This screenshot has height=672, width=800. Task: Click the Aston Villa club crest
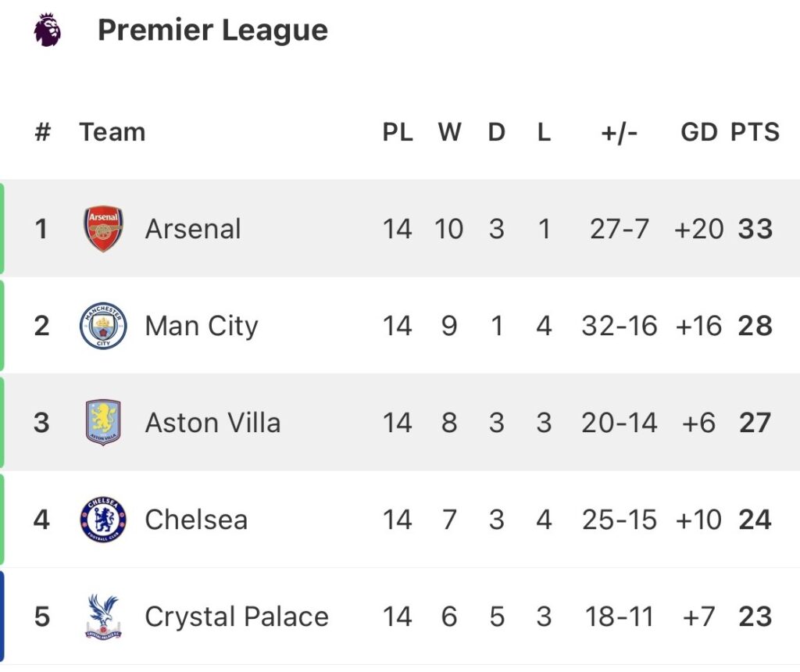click(103, 423)
